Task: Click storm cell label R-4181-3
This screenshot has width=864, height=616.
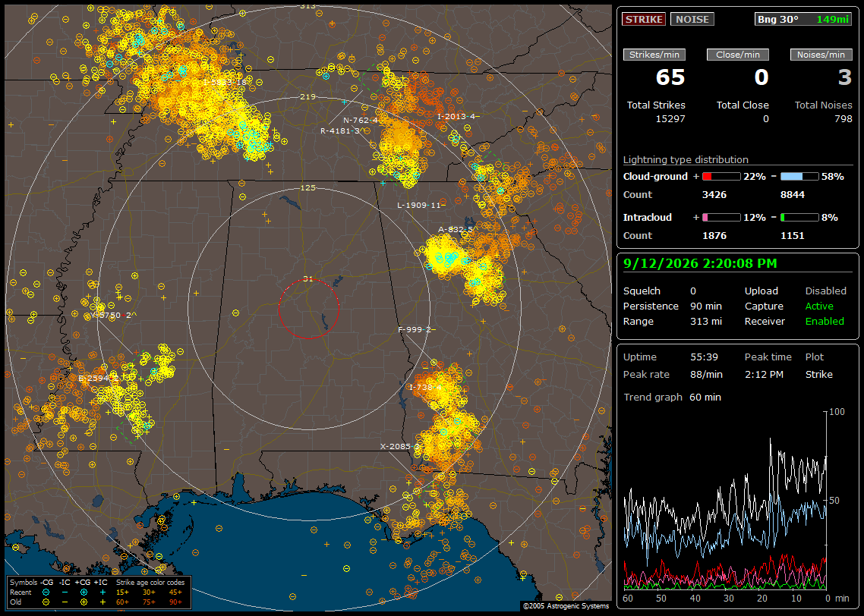Action: coord(340,131)
